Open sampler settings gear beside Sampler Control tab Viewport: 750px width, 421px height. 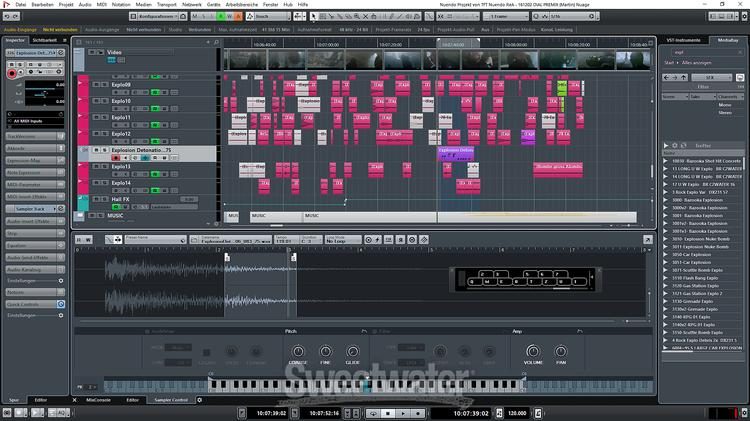click(199, 400)
